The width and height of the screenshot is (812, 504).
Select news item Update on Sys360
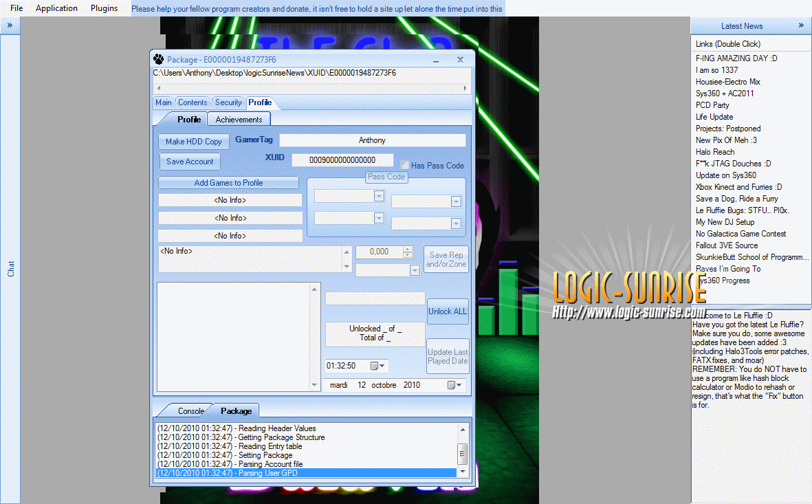click(x=725, y=175)
